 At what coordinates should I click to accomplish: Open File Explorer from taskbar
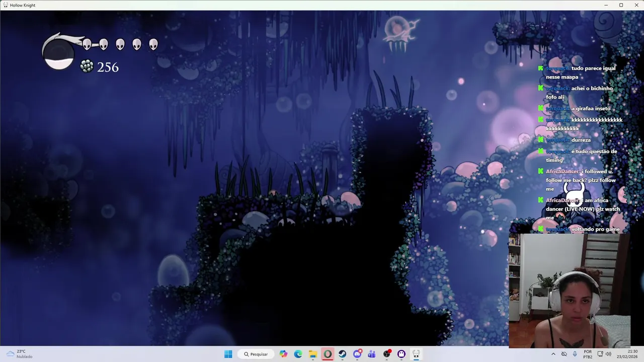pyautogui.click(x=312, y=354)
